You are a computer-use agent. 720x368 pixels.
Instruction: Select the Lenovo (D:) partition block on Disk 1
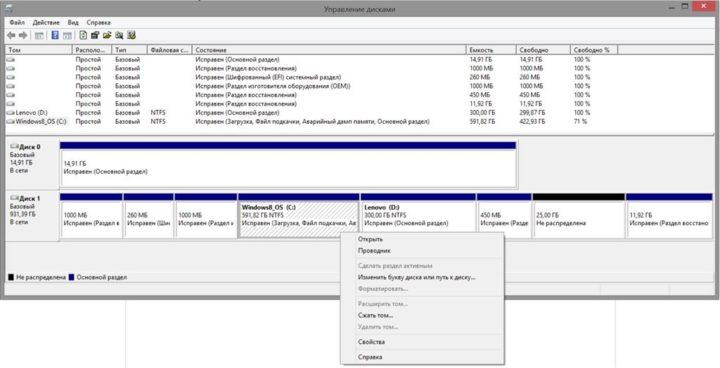[418, 216]
